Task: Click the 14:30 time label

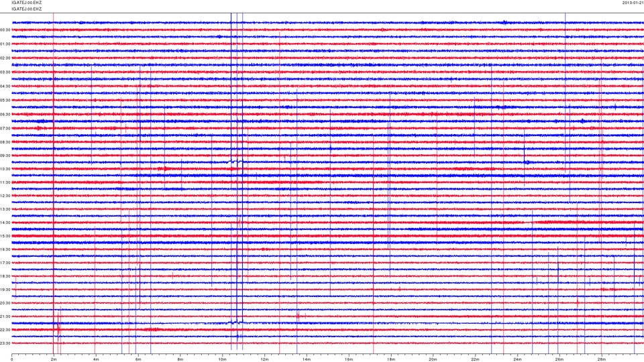Action: tap(5, 223)
